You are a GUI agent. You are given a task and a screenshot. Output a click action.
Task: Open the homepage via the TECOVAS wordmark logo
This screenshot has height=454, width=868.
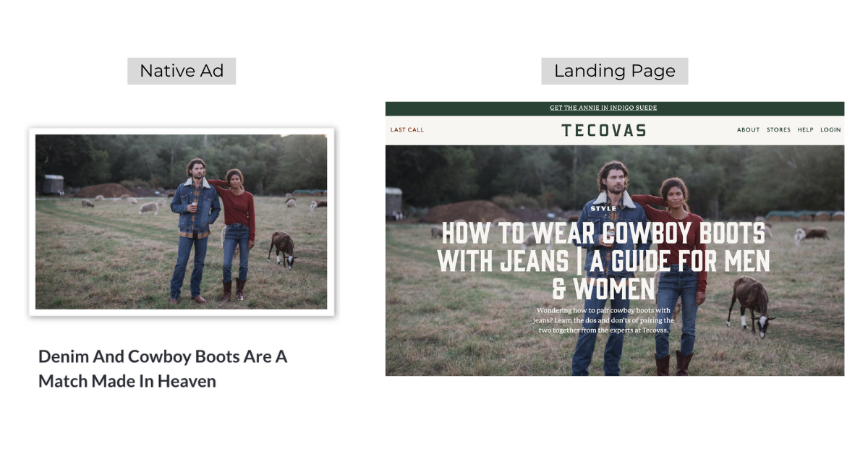tap(604, 130)
